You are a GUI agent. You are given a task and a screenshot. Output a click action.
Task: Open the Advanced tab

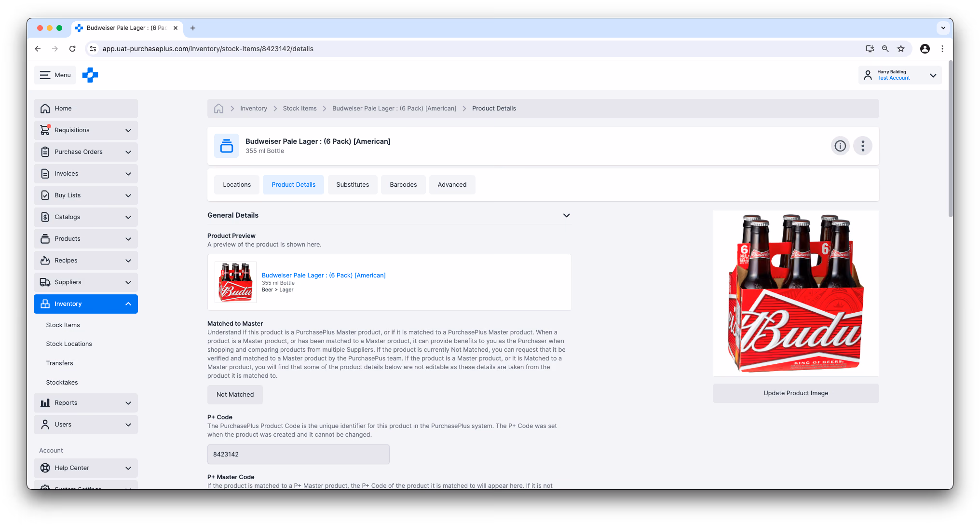click(452, 185)
